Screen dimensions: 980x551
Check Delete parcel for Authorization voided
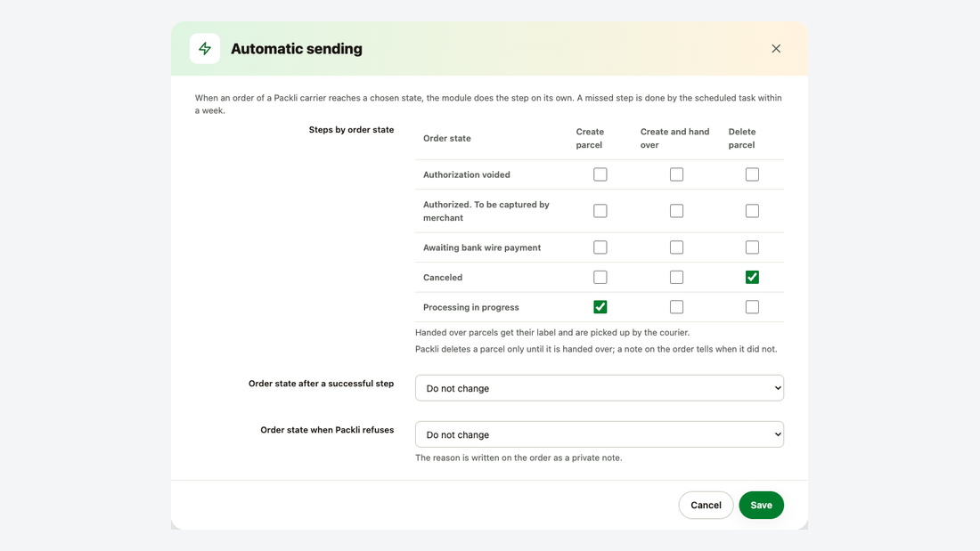click(752, 174)
